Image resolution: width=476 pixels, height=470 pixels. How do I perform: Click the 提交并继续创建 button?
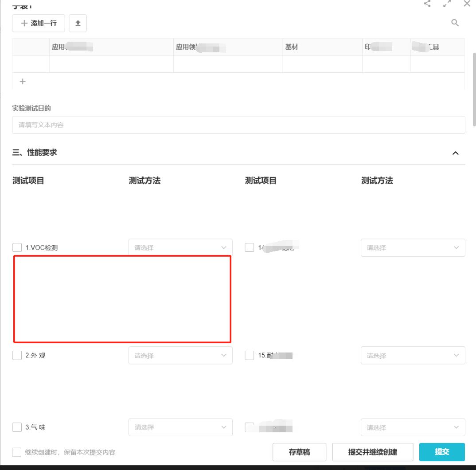tap(373, 452)
